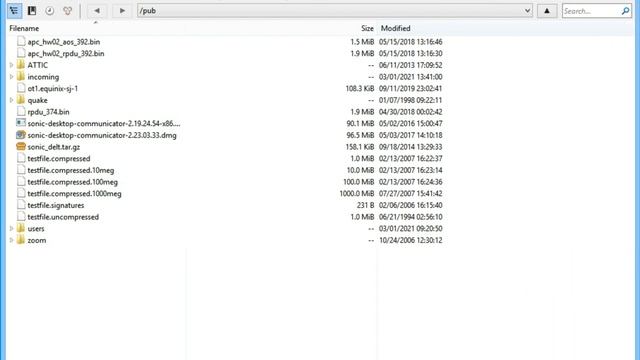Expand the quake folder

click(11, 100)
